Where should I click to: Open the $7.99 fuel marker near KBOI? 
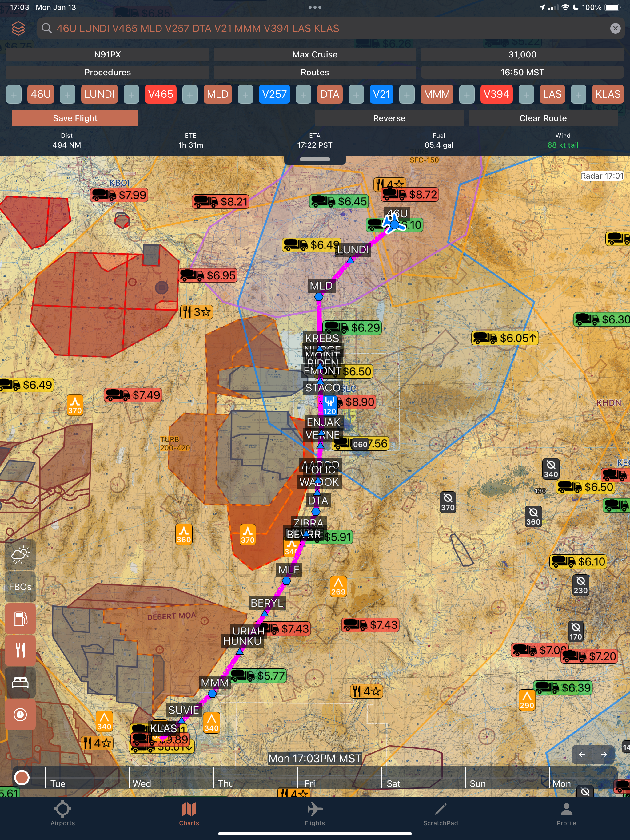pos(119,195)
